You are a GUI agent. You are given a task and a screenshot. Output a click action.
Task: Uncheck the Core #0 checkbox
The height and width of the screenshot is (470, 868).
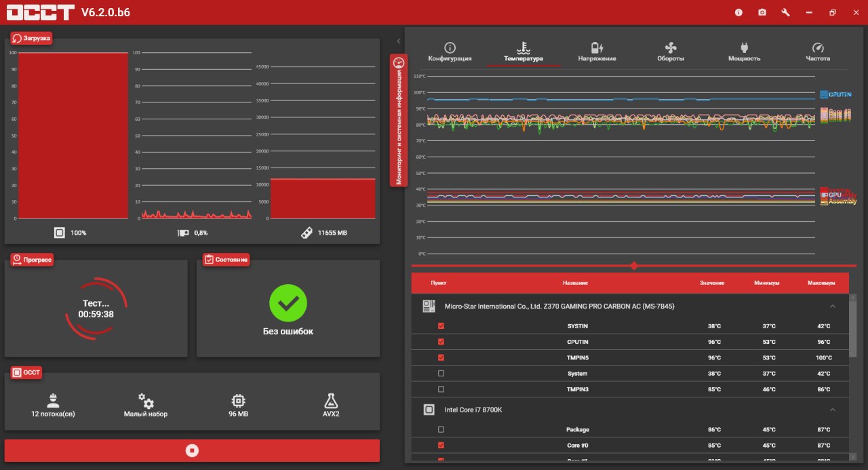(x=441, y=446)
